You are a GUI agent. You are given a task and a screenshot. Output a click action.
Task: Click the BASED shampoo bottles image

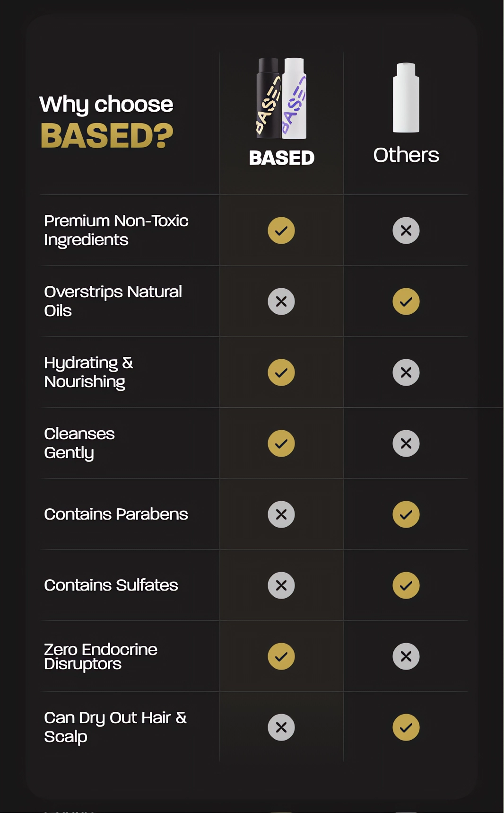tap(281, 98)
